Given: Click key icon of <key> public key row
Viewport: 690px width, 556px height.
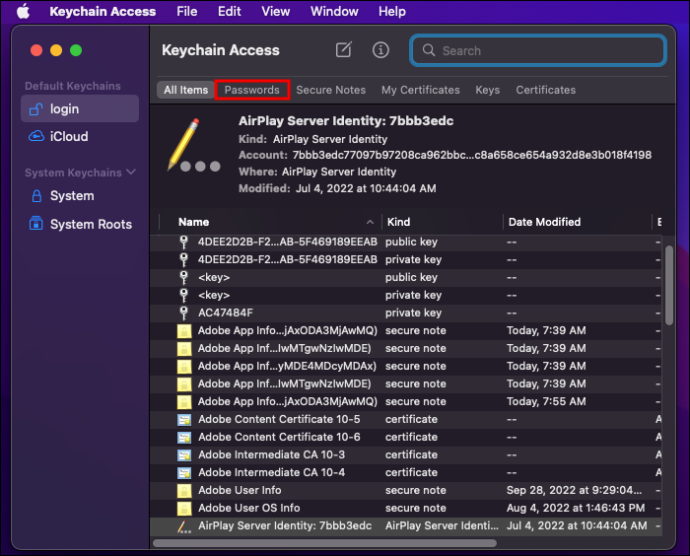Looking at the screenshot, I should pos(184,277).
